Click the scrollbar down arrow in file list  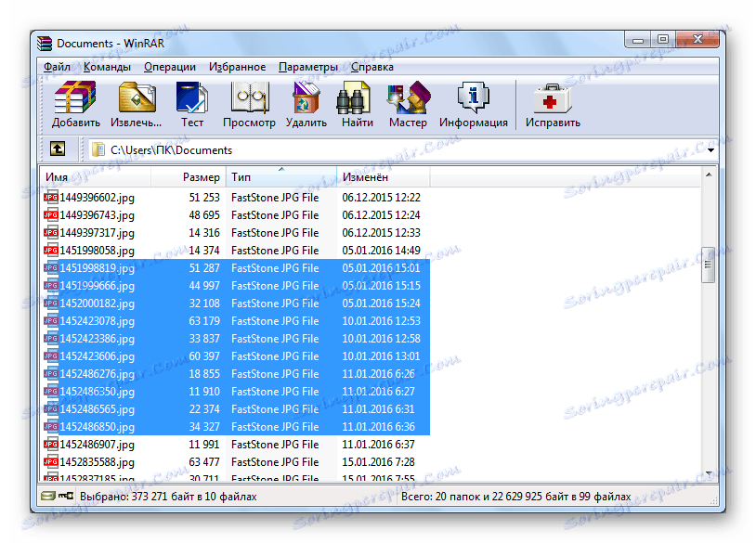point(709,472)
